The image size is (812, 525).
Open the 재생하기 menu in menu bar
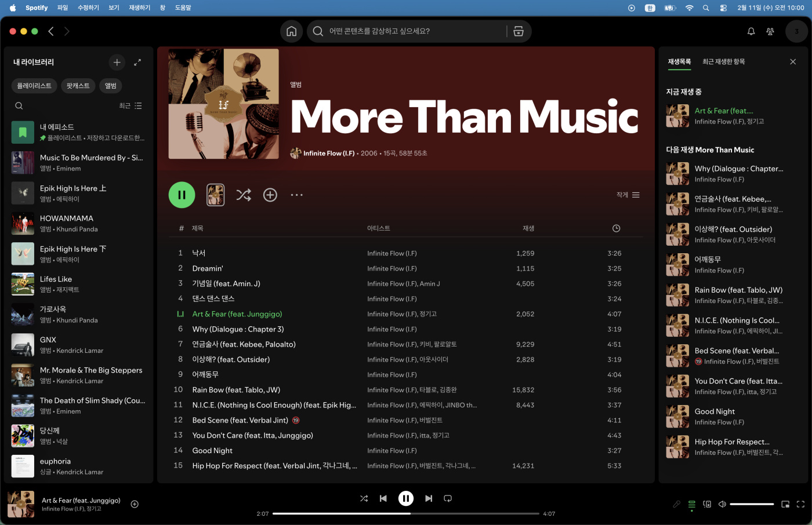click(139, 8)
